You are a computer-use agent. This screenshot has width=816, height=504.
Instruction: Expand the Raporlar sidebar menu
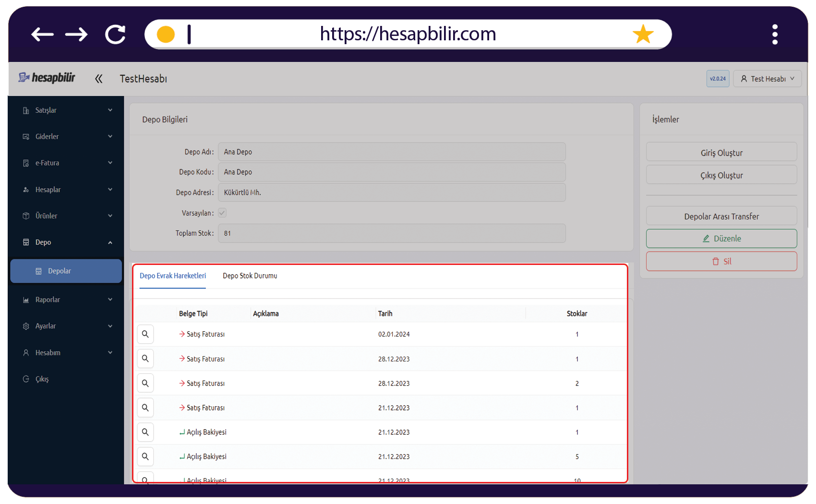[x=66, y=300]
